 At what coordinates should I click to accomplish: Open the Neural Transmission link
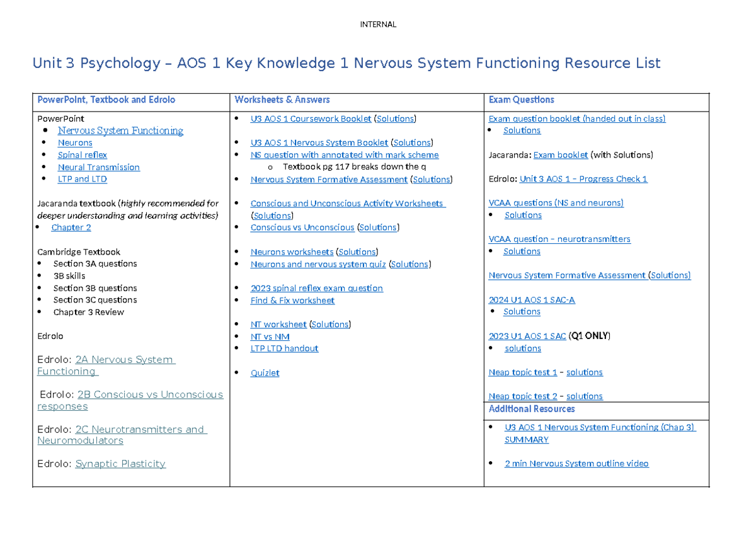tap(98, 167)
